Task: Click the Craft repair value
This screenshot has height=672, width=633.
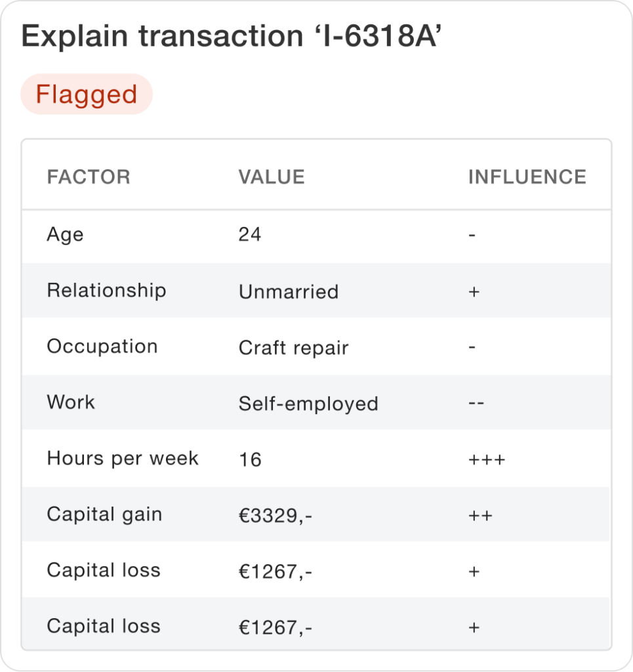Action: [293, 348]
